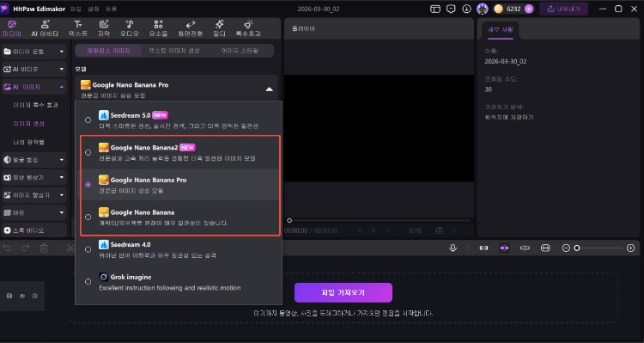644x343 pixels.
Task: Click the chain link icon in timeline toolbar
Action: pyautogui.click(x=483, y=248)
